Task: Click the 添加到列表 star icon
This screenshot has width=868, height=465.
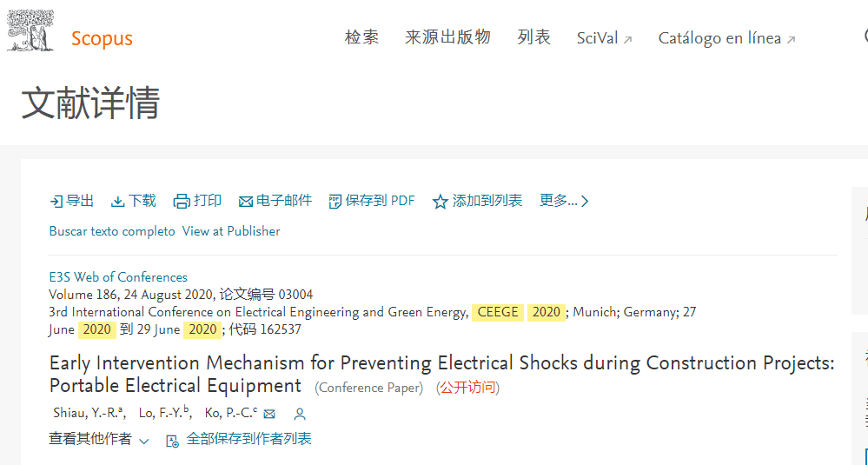Action: pos(441,202)
